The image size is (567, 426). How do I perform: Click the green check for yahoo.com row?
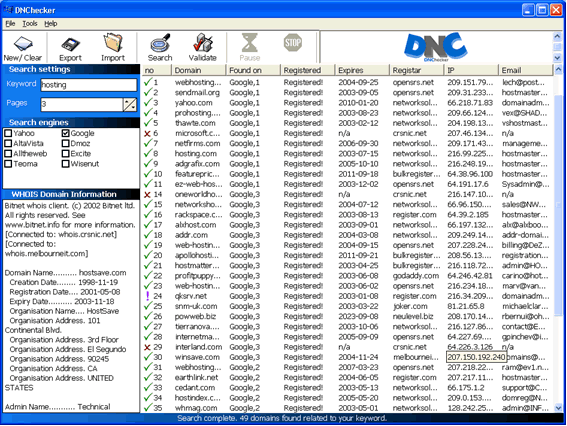point(148,102)
